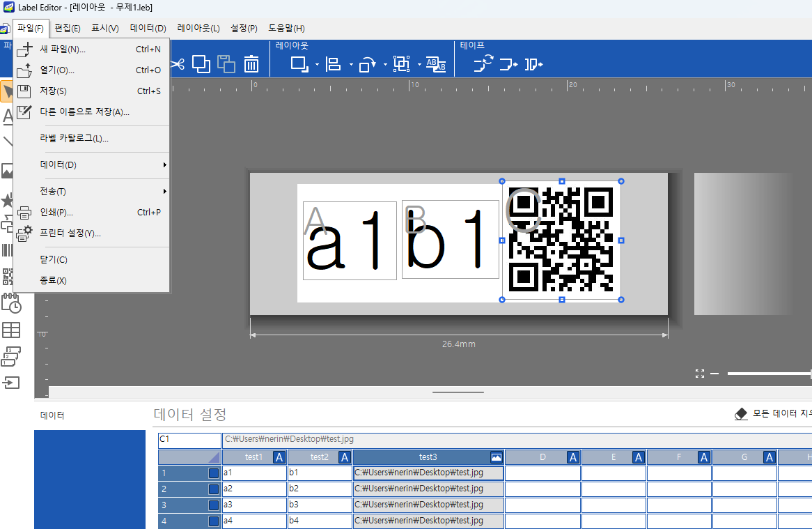This screenshot has width=812, height=529.
Task: Click the Copy icon in toolbar
Action: [x=201, y=64]
